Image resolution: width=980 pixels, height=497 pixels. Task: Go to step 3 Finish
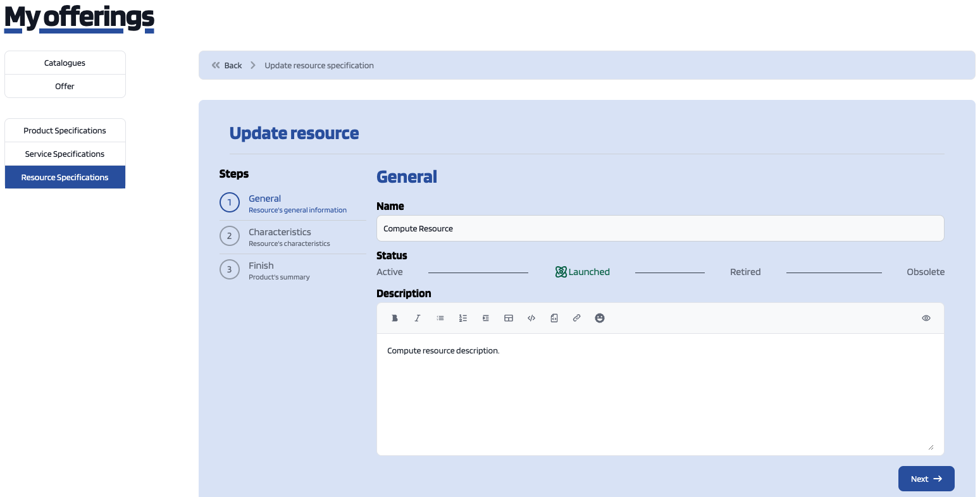[x=292, y=270]
